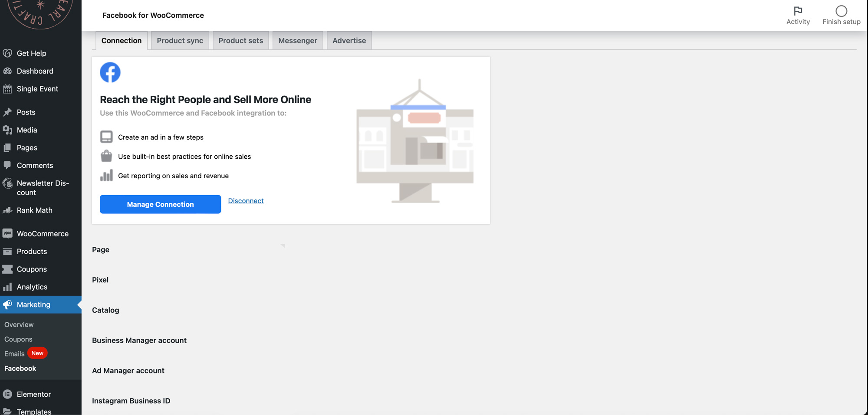Image resolution: width=868 pixels, height=415 pixels.
Task: Select Get Help in the sidebar
Action: [x=31, y=53]
